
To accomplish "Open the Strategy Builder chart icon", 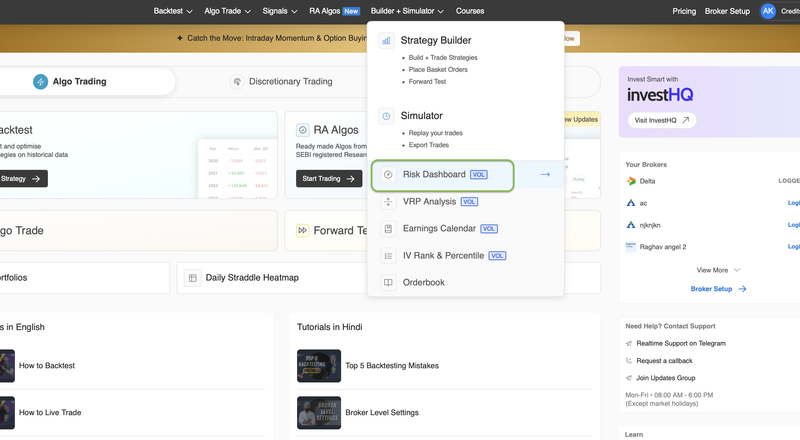I will [386, 40].
